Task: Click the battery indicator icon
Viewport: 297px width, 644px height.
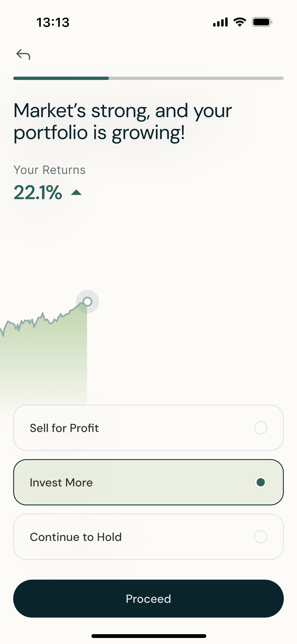Action: point(262,22)
